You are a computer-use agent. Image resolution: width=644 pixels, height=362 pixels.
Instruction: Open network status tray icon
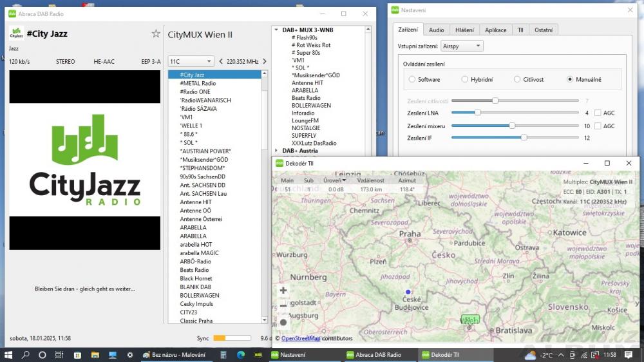click(584, 355)
